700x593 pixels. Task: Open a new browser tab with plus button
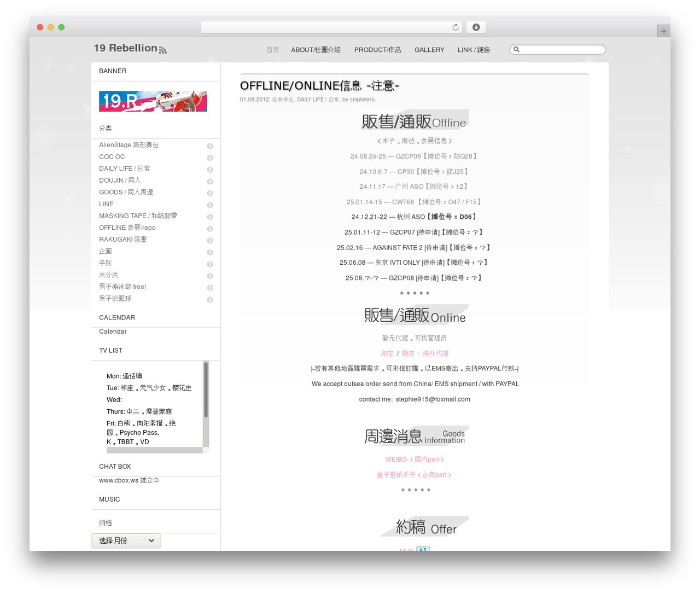point(663,31)
